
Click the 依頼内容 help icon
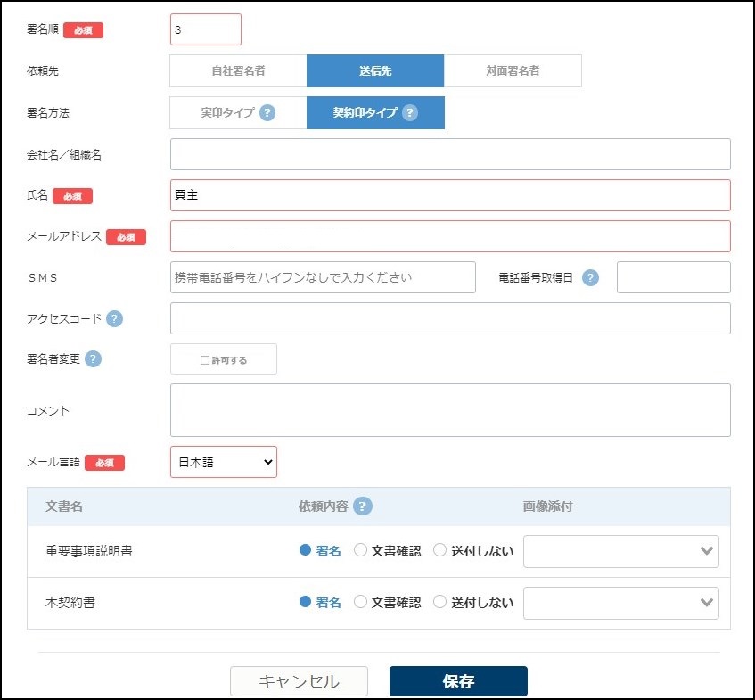click(x=362, y=506)
